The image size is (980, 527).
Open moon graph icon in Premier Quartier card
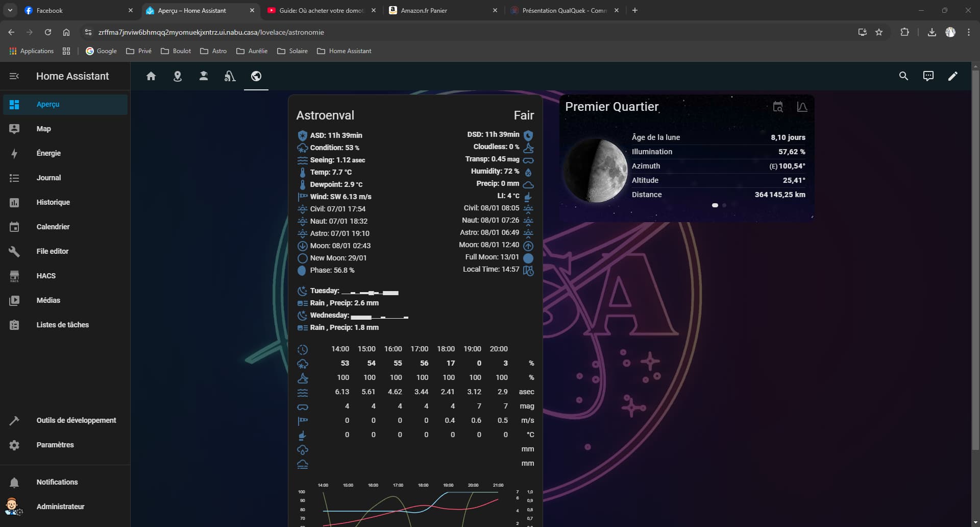pyautogui.click(x=802, y=107)
